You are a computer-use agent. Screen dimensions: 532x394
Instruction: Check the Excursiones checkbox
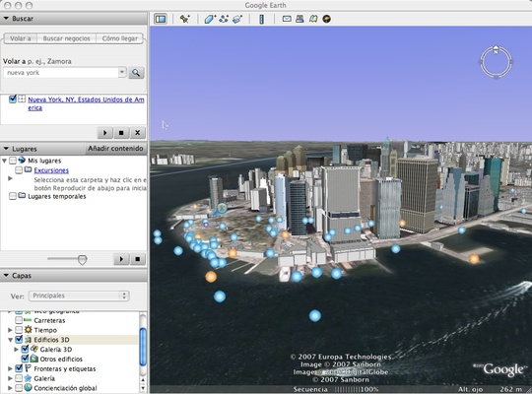(19, 169)
